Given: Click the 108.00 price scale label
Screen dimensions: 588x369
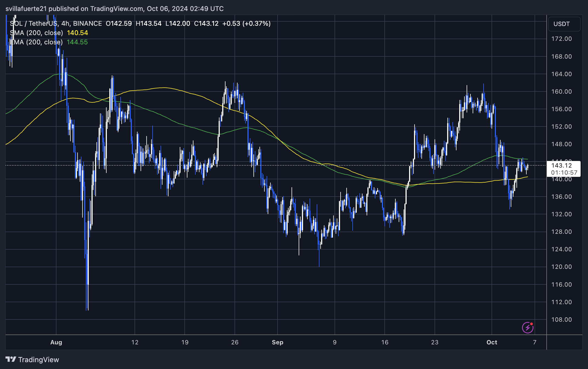Looking at the screenshot, I should [x=561, y=319].
